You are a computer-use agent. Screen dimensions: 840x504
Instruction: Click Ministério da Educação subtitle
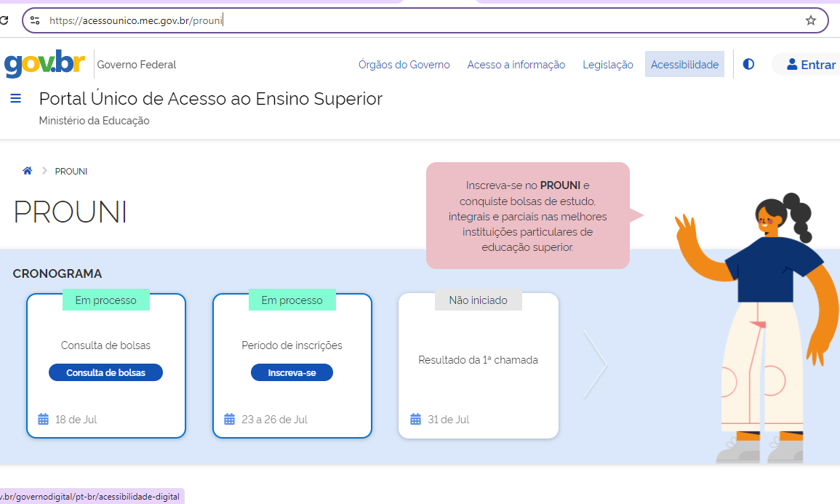95,121
